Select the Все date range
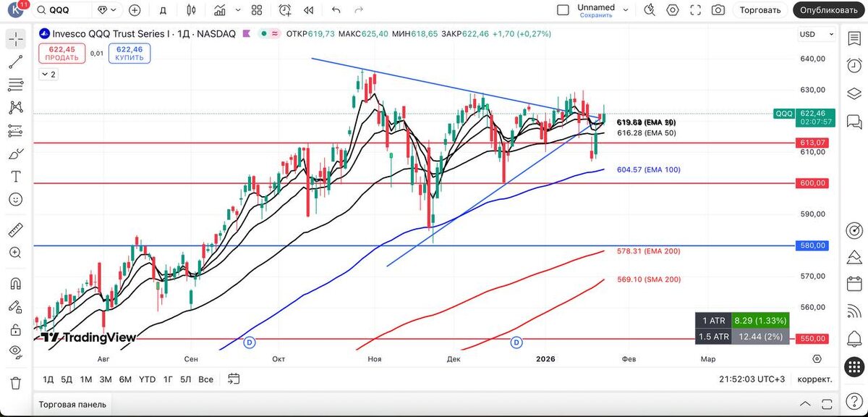Image resolution: width=868 pixels, height=417 pixels. [x=205, y=379]
